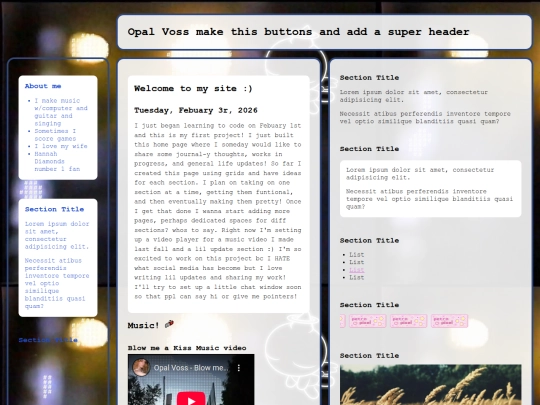Click Section Title above the List bullets
Viewport: 540px width, 405px height.
click(369, 240)
